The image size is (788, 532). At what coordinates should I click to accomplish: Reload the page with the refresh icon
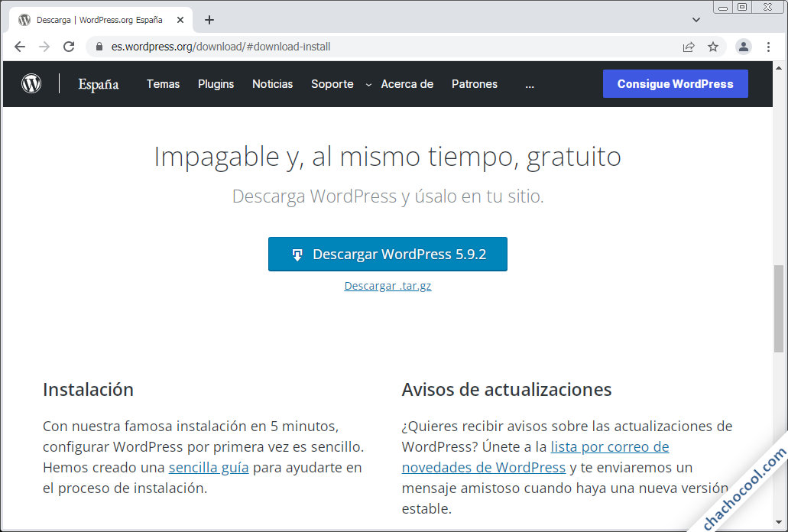click(x=69, y=47)
